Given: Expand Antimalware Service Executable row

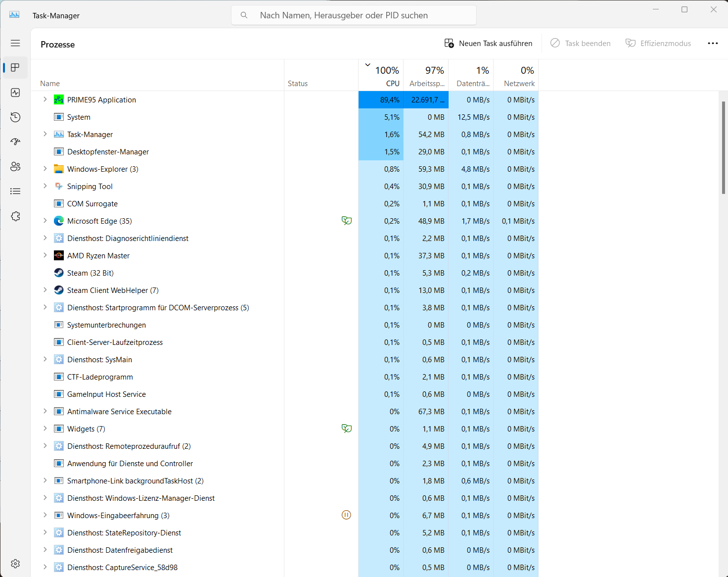Looking at the screenshot, I should (45, 411).
